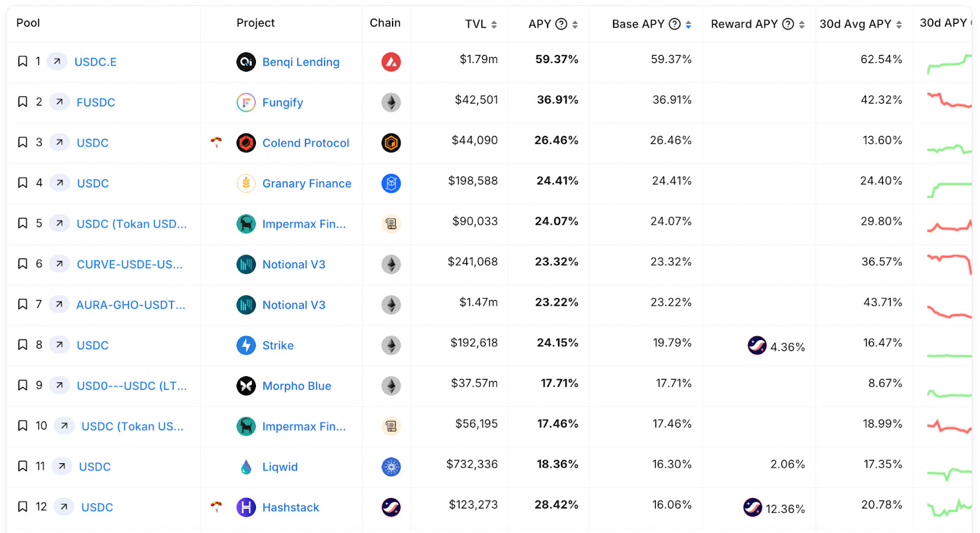Click the Pool column header
Viewport: 980px width, 533px height.
pyautogui.click(x=28, y=23)
